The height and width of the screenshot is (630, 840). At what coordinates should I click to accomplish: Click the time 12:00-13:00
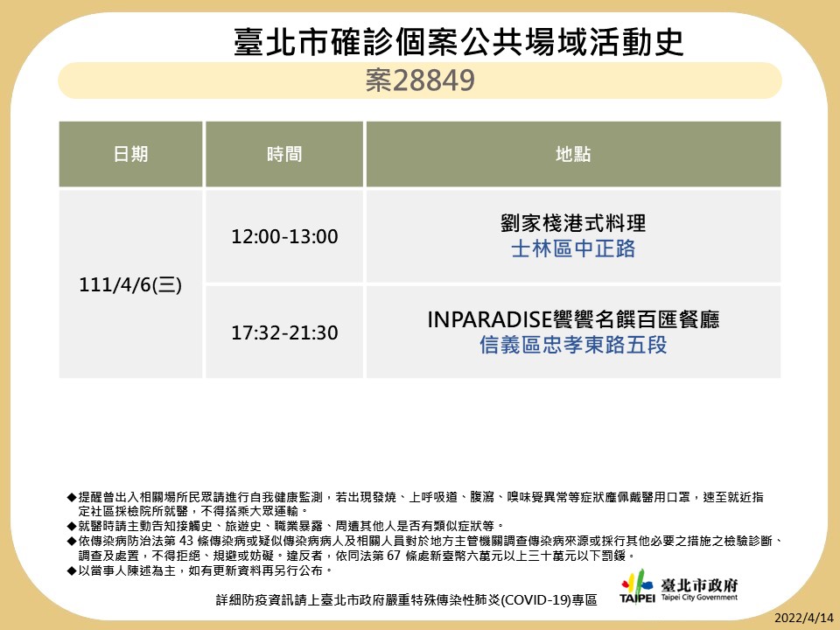click(284, 236)
